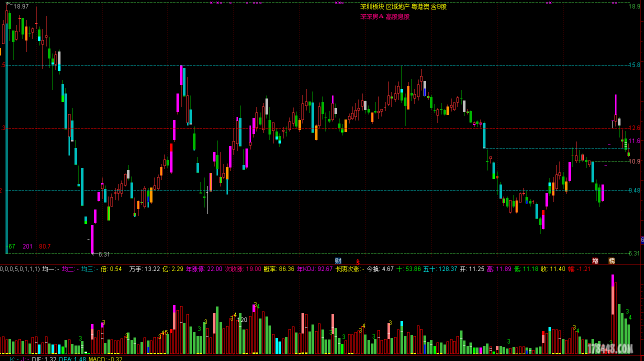Click the 五十: 128.37 indicator value
This screenshot has height=361, width=644.
(x=440, y=269)
